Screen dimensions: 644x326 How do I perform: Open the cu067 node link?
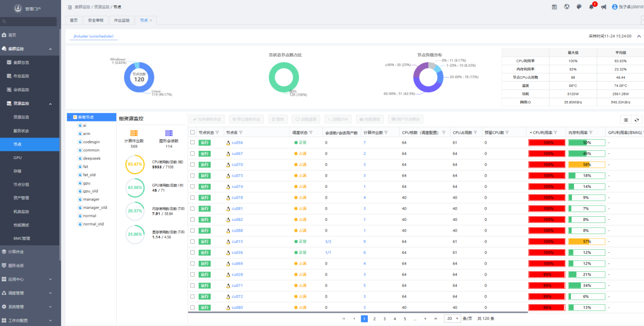237,154
